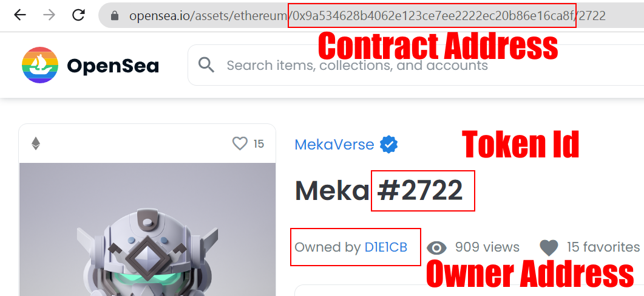This screenshot has width=644, height=296.
Task: Click the Meka #2722 title
Action: click(x=379, y=191)
